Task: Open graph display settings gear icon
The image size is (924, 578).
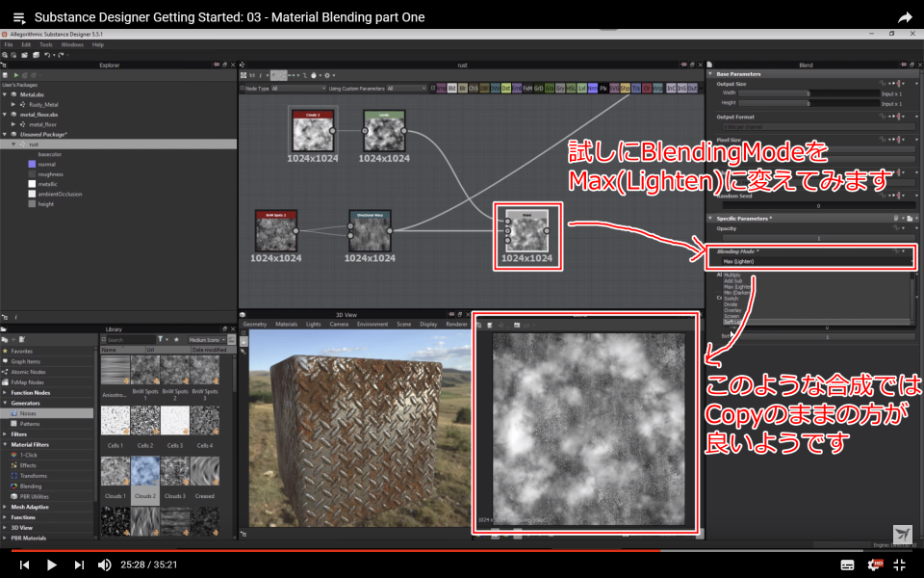Action: pos(327,75)
